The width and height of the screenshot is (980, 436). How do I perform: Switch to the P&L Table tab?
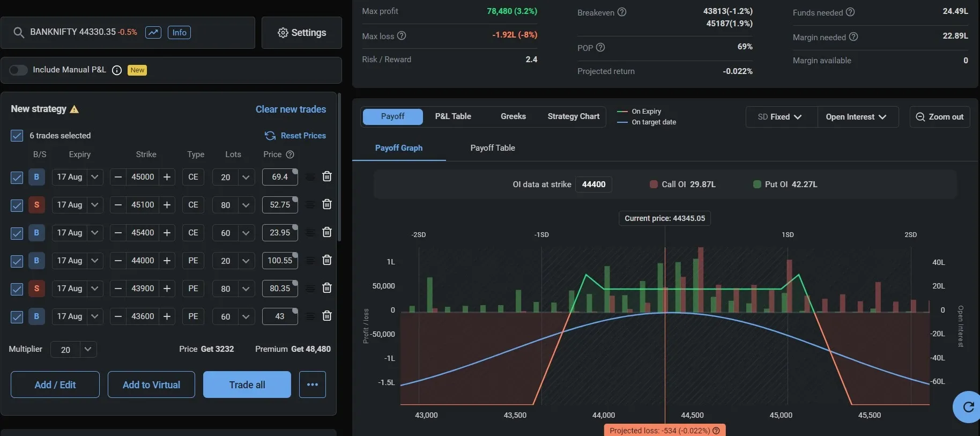(453, 116)
